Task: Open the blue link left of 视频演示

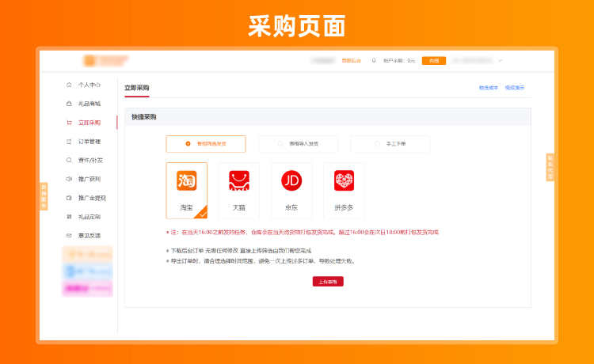Action: click(x=489, y=87)
